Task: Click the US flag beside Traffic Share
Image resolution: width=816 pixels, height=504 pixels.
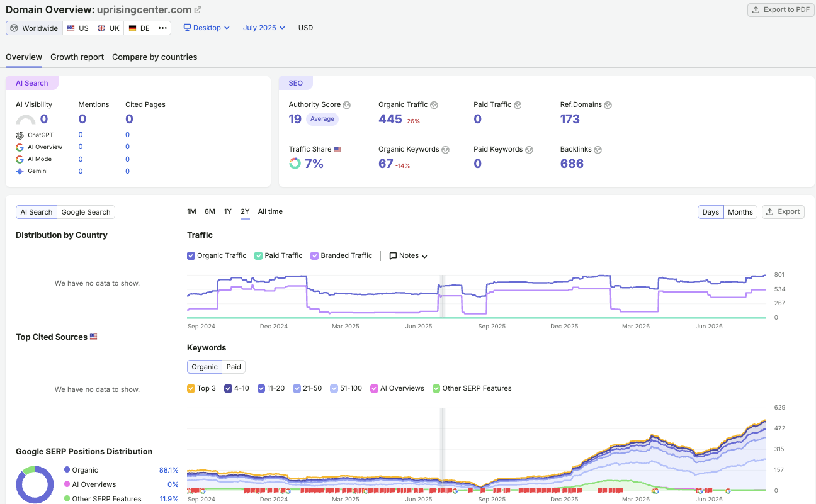Action: [337, 150]
